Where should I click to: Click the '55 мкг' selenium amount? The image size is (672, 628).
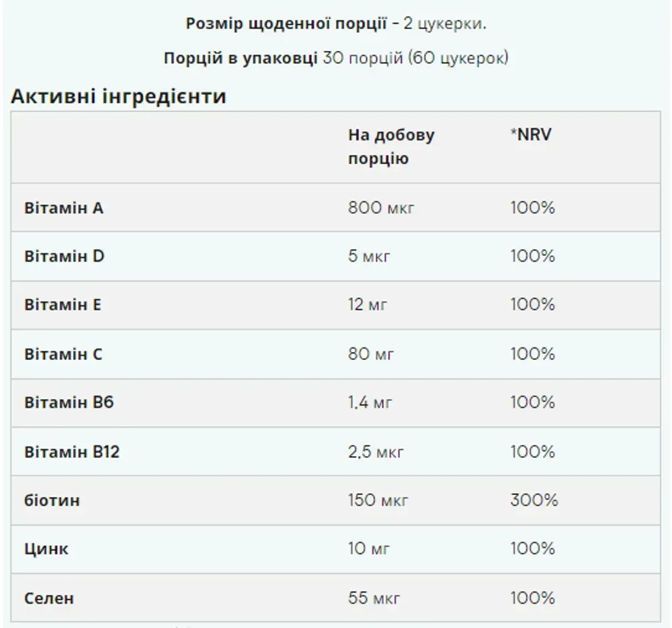(x=374, y=598)
